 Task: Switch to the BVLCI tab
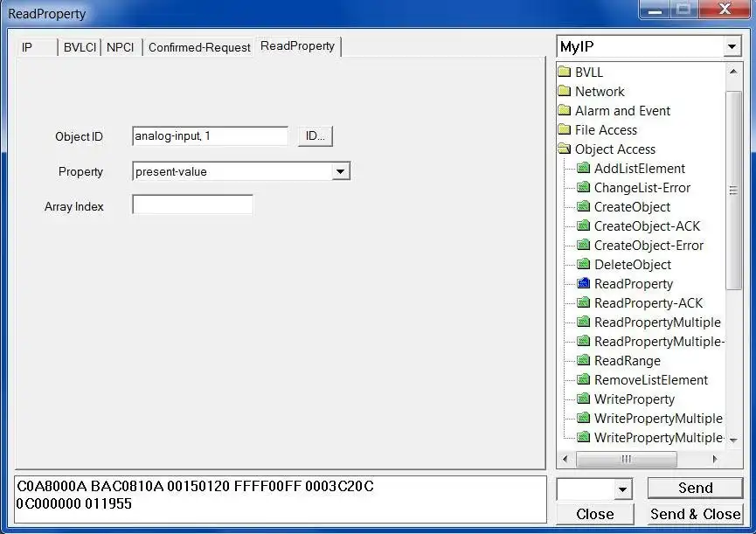point(80,47)
